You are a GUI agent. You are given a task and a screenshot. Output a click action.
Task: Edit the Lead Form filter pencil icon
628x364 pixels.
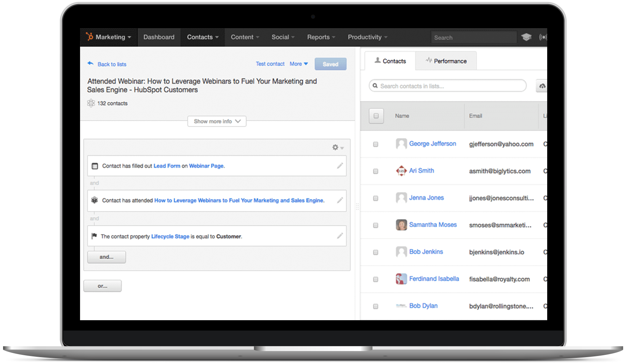pyautogui.click(x=340, y=166)
